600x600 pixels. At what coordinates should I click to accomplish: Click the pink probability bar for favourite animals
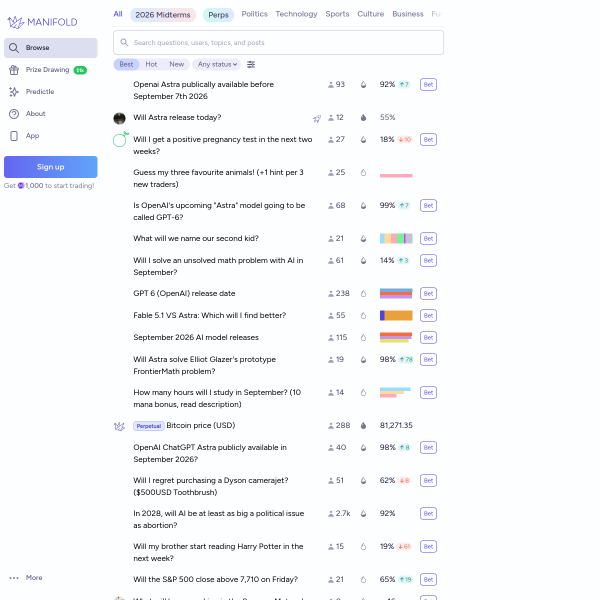click(x=396, y=176)
